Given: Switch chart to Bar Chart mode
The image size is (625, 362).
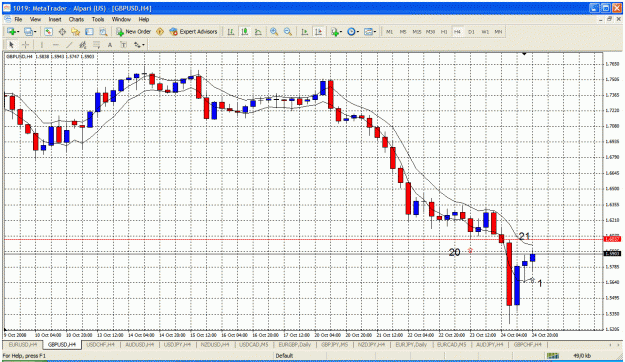Looking at the screenshot, I should pos(231,31).
